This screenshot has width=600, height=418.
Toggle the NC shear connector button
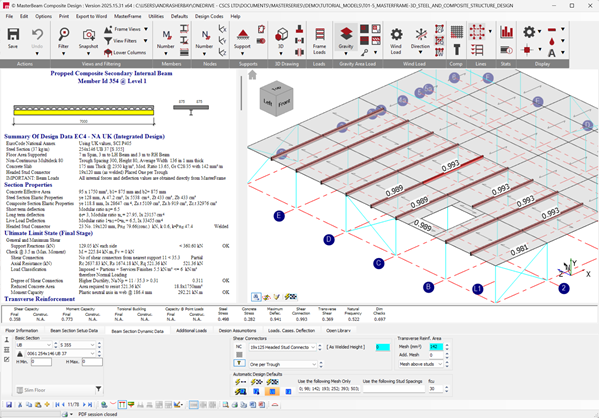[x=239, y=347]
